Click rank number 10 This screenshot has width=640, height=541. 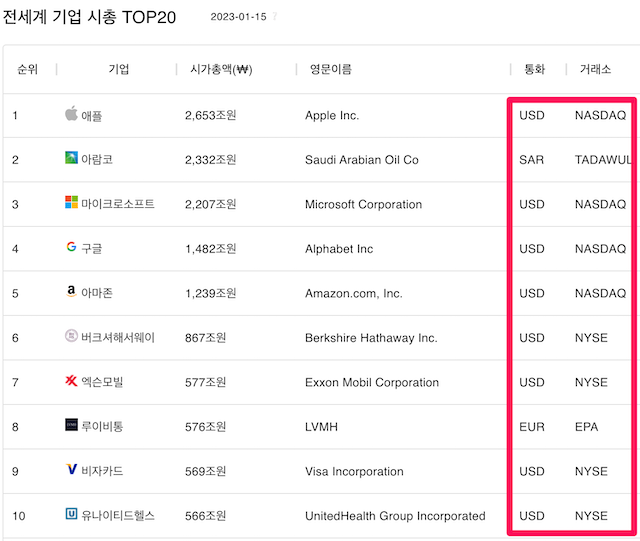(x=18, y=516)
